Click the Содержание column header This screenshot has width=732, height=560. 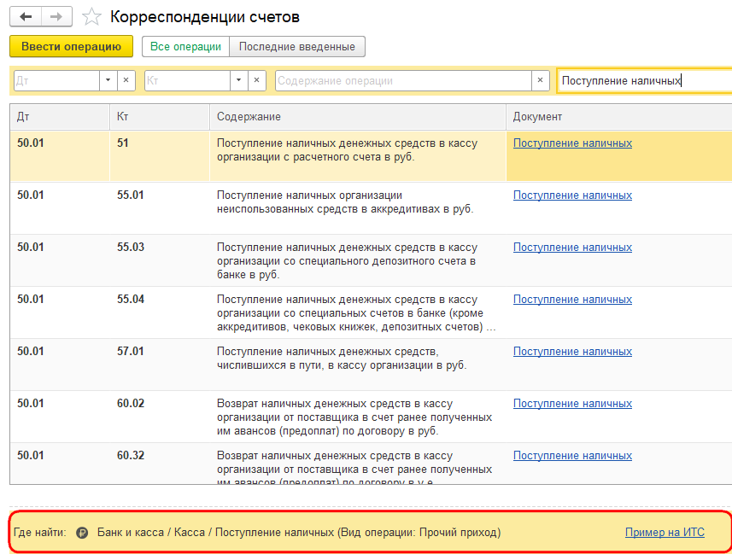358,117
